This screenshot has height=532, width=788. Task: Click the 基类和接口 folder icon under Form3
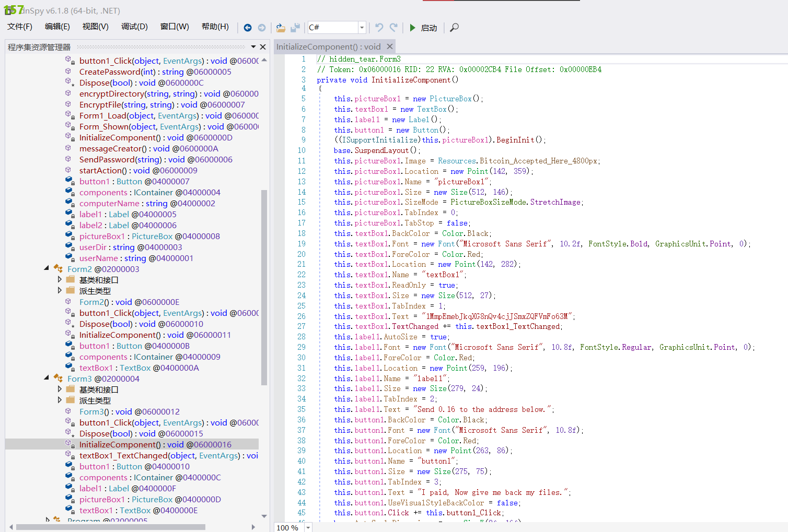71,389
